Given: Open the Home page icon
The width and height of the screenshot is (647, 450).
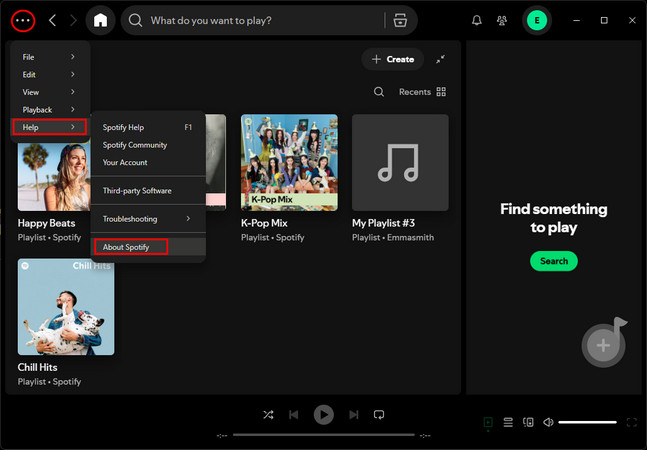Looking at the screenshot, I should [100, 20].
